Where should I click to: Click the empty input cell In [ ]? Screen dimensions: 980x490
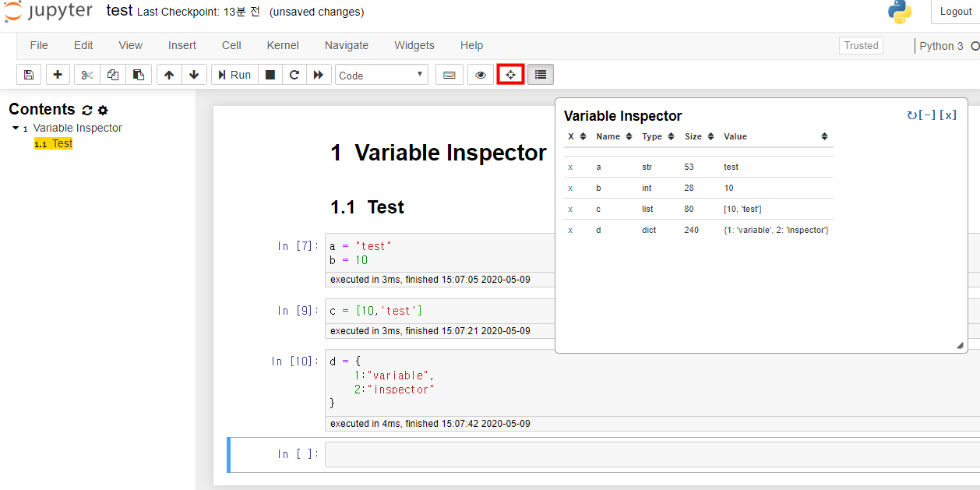[652, 454]
